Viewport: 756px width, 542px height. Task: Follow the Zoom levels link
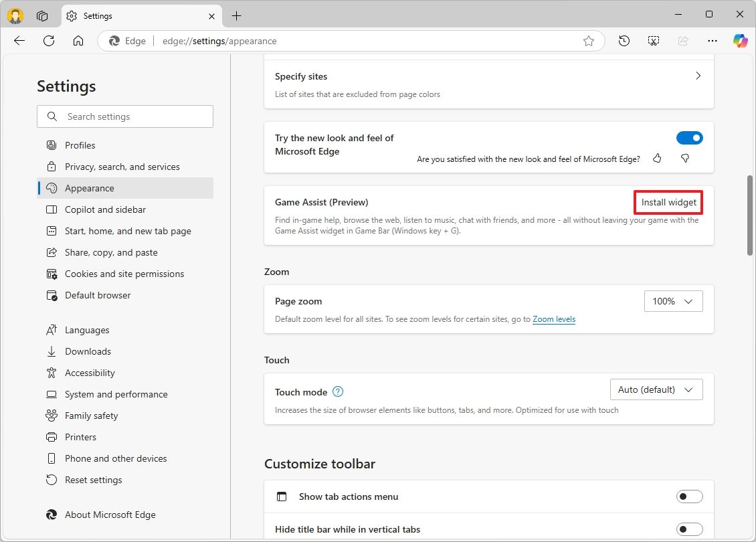coord(554,319)
